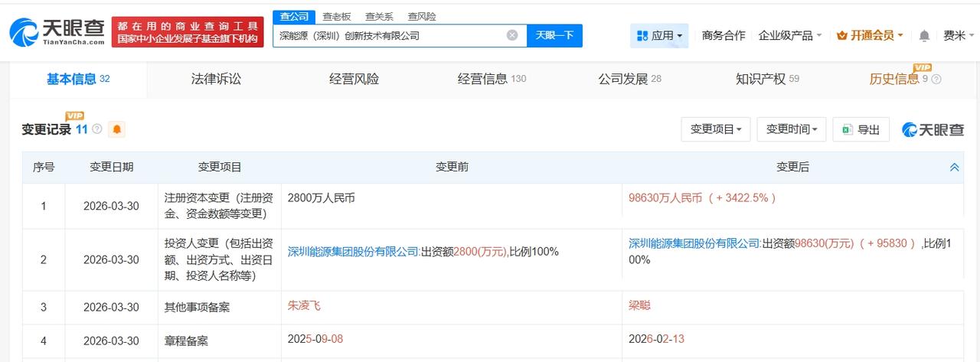The height and width of the screenshot is (362, 980).
Task: Select the 公司发展 tab
Action: coord(629,79)
